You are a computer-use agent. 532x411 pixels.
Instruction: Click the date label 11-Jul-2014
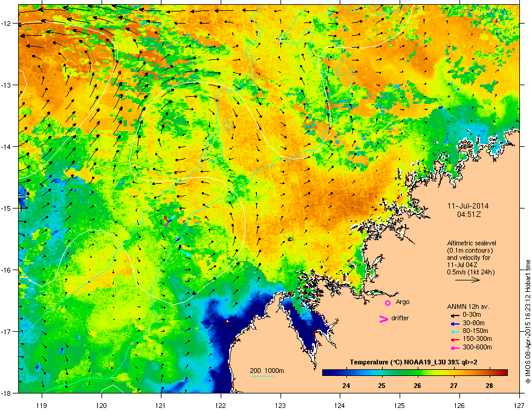coord(468,206)
